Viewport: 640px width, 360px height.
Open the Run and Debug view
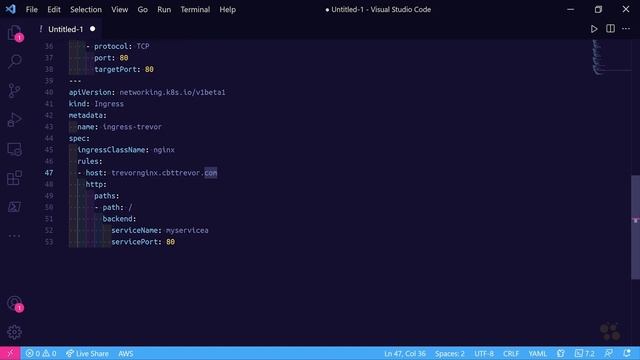point(15,120)
